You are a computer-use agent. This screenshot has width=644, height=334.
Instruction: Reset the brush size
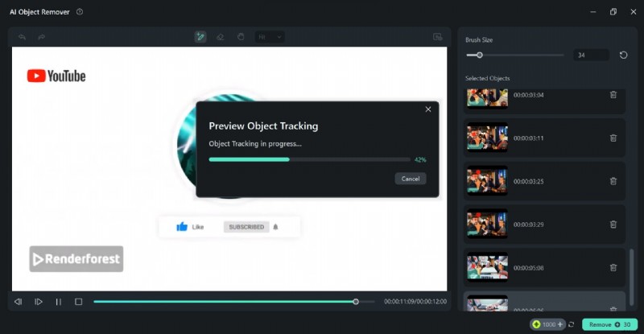coord(623,55)
